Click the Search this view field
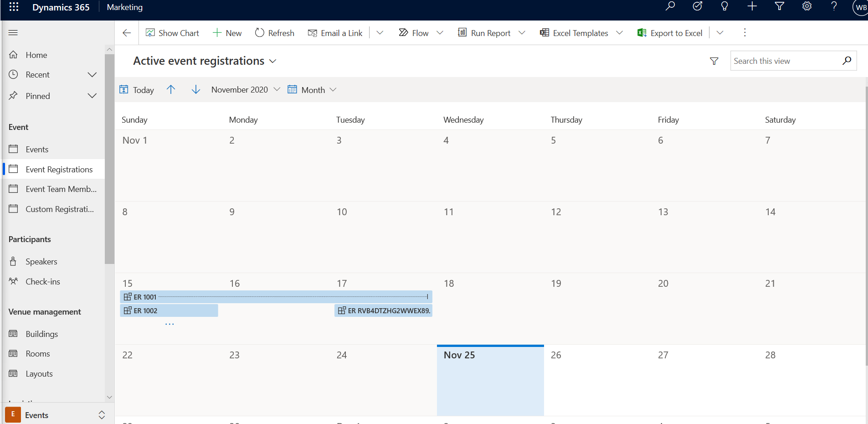The width and height of the screenshot is (868, 424). click(785, 61)
